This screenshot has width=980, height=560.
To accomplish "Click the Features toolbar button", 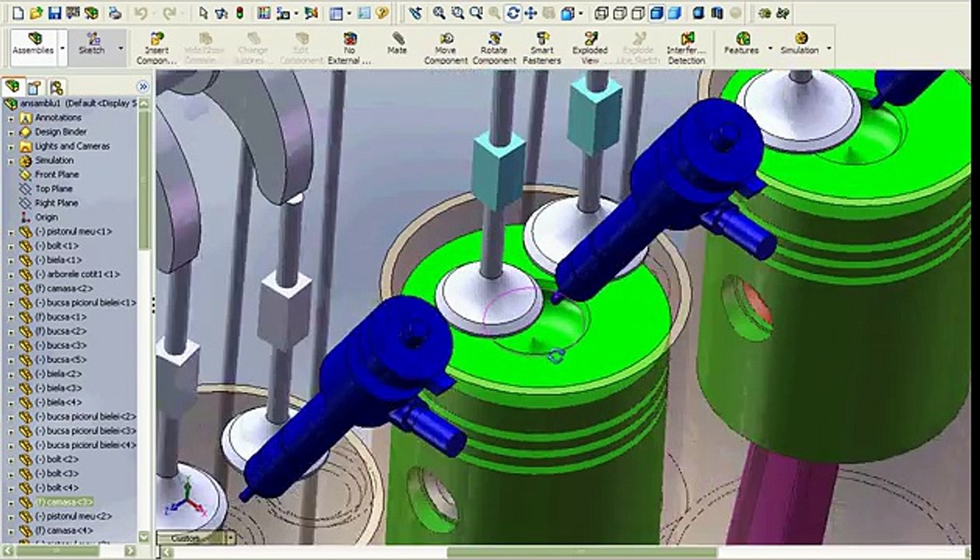I will [x=742, y=44].
